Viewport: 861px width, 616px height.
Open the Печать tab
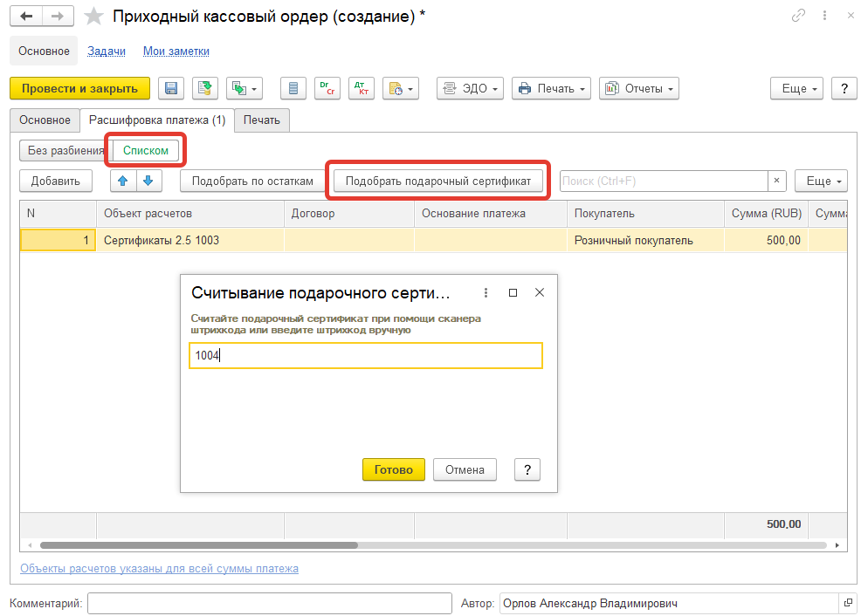click(x=262, y=120)
